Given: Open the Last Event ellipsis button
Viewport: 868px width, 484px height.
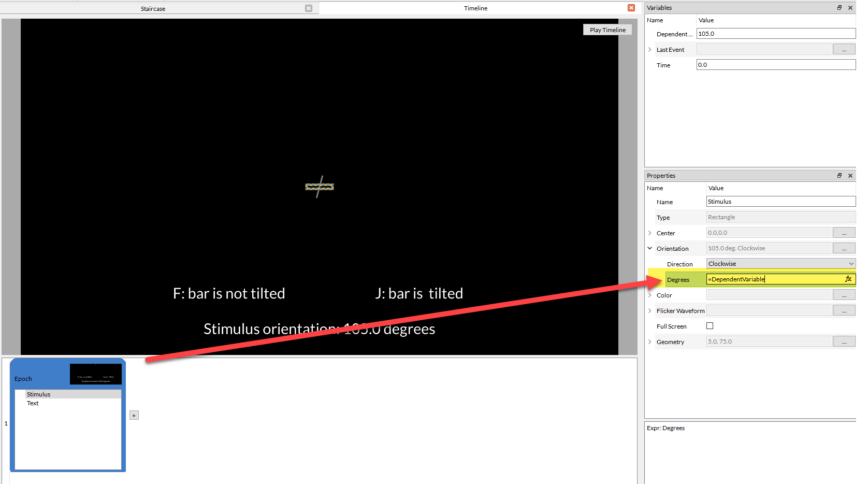Looking at the screenshot, I should 844,50.
